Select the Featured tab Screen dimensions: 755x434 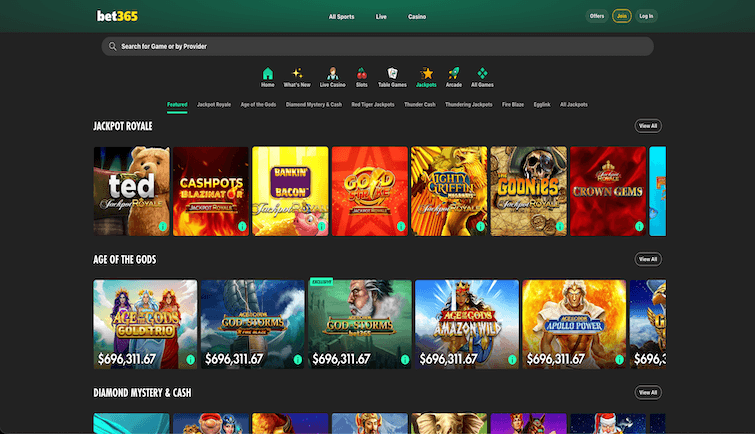tap(177, 105)
